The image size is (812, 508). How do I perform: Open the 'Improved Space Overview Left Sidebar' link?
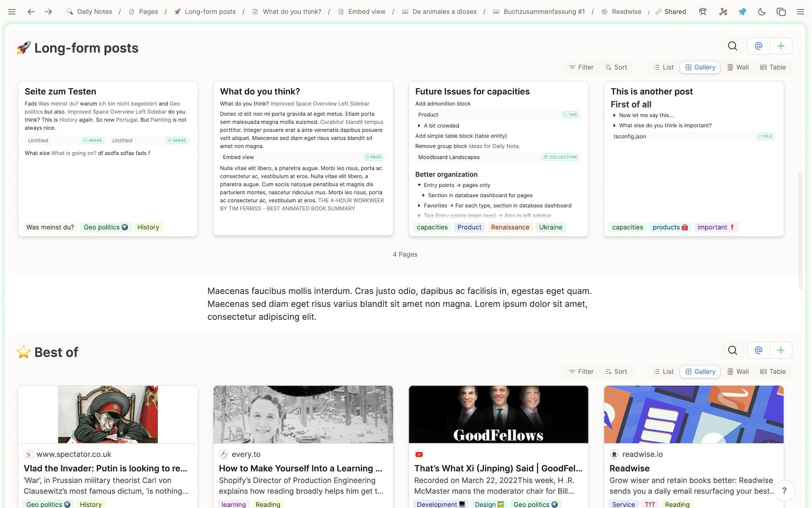321,104
